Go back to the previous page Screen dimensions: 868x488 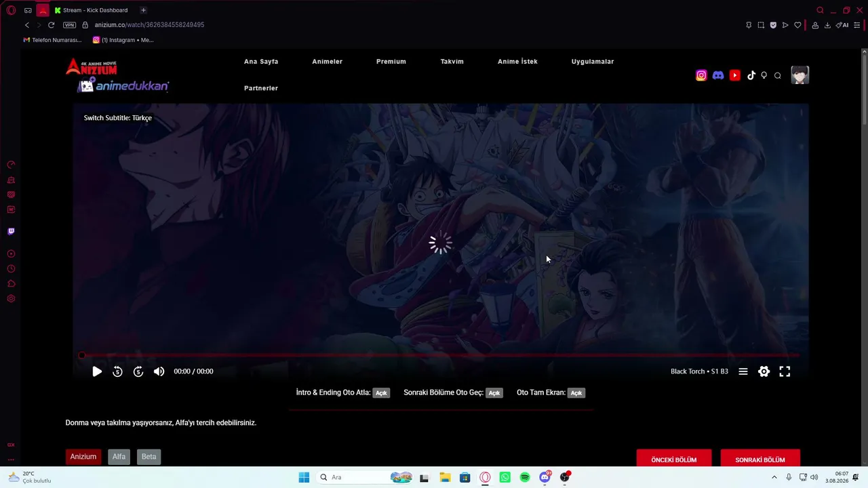click(27, 25)
